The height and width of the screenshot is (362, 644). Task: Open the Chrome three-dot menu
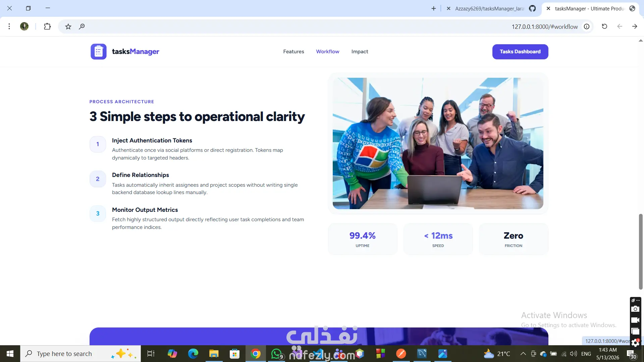[9, 26]
